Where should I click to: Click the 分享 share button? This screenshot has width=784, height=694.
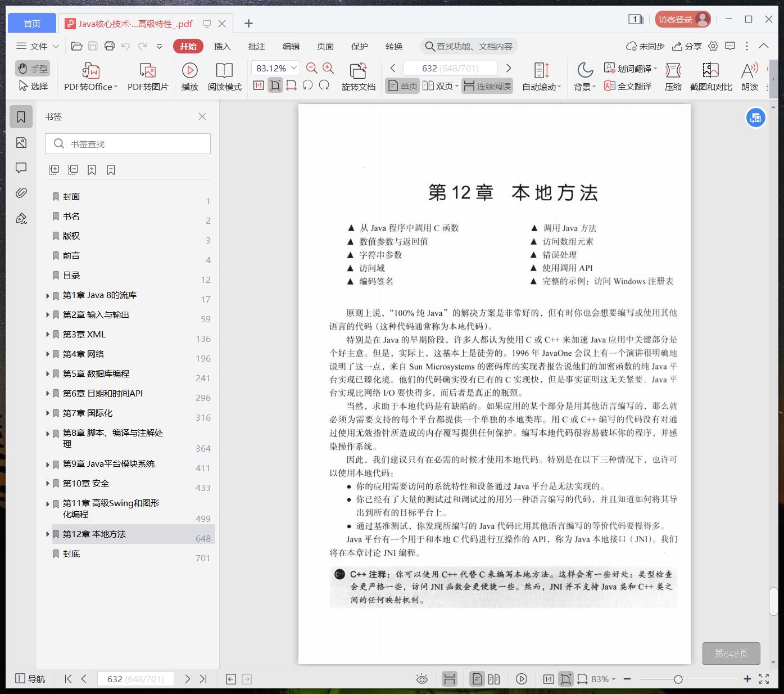pyautogui.click(x=687, y=46)
